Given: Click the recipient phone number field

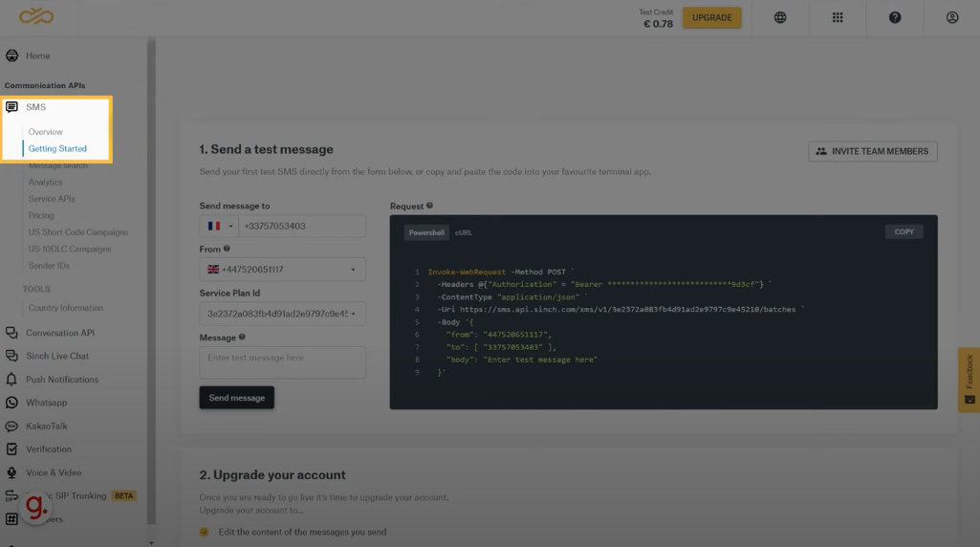Looking at the screenshot, I should click(302, 227).
